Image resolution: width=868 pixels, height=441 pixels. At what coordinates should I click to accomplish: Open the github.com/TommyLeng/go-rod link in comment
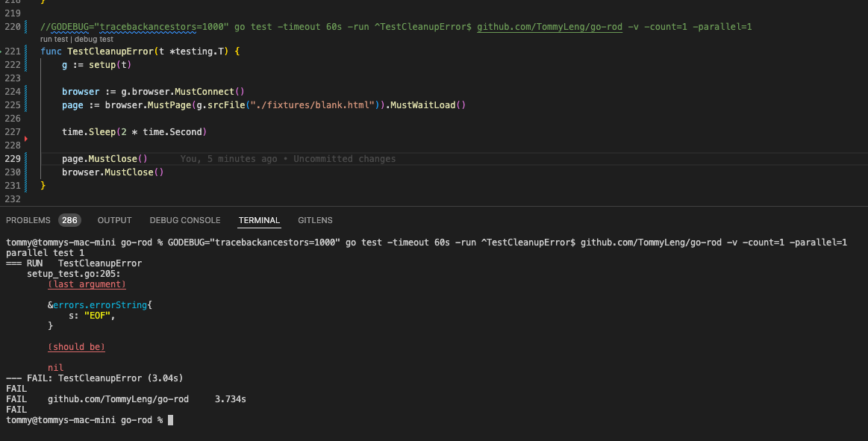pyautogui.click(x=550, y=27)
